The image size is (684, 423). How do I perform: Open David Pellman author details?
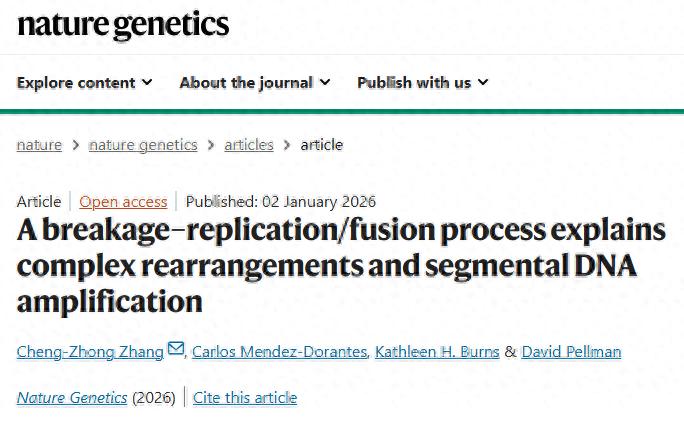tap(572, 351)
